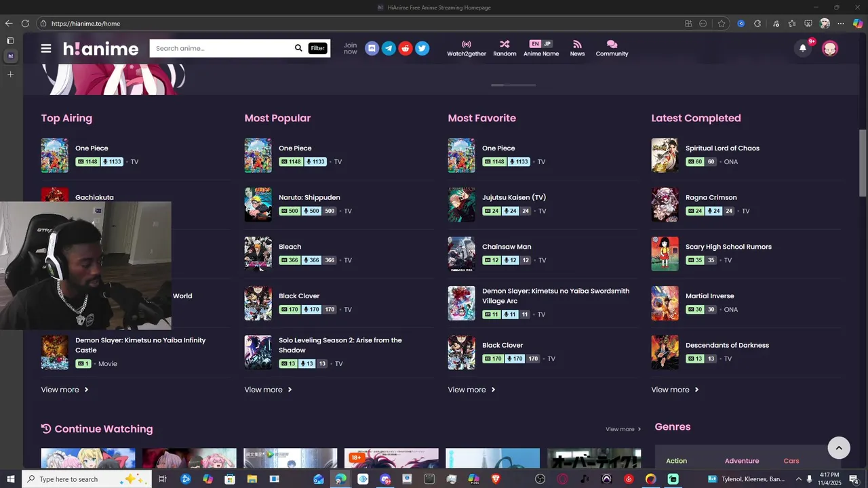The image size is (868, 488).
Task: Pick a Random anime
Action: click(x=505, y=48)
